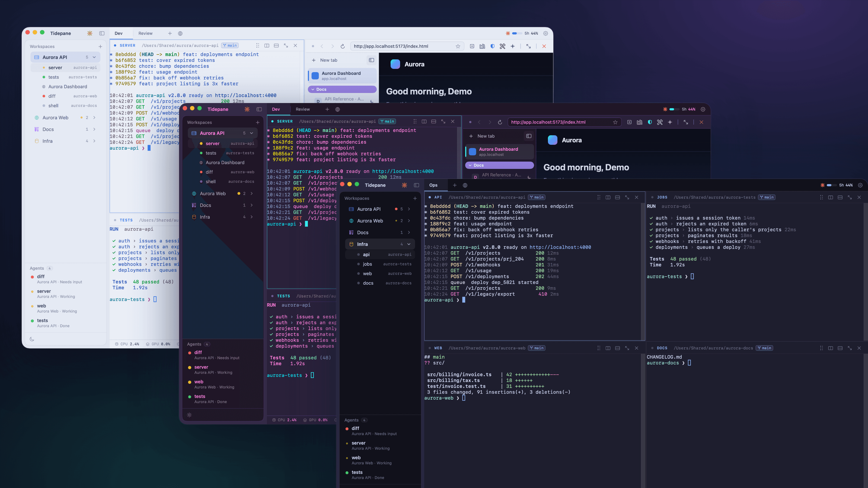Expand the JOBS pane with the arrows icon
The width and height of the screenshot is (868, 488).
click(850, 197)
